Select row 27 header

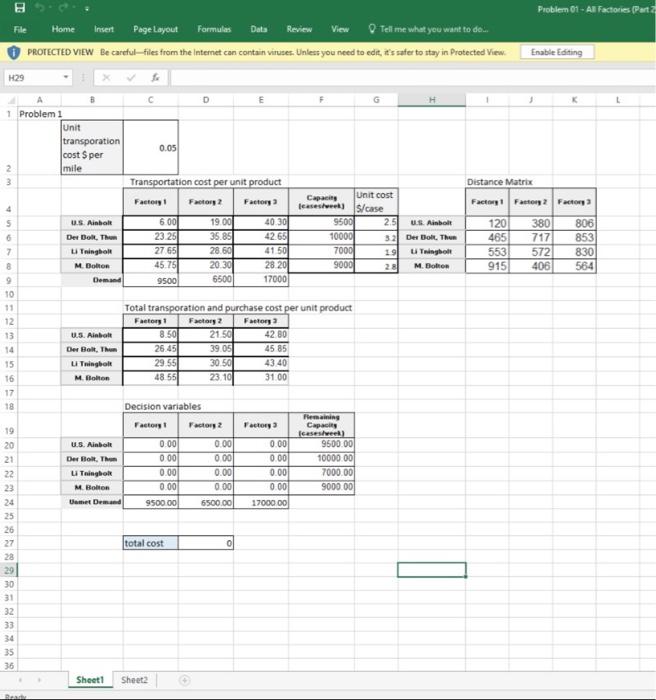[x=8, y=543]
